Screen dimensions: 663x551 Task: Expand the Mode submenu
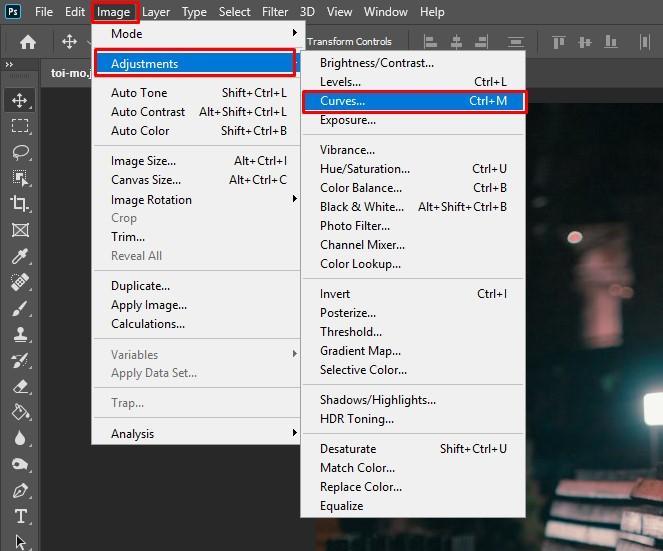pyautogui.click(x=196, y=34)
